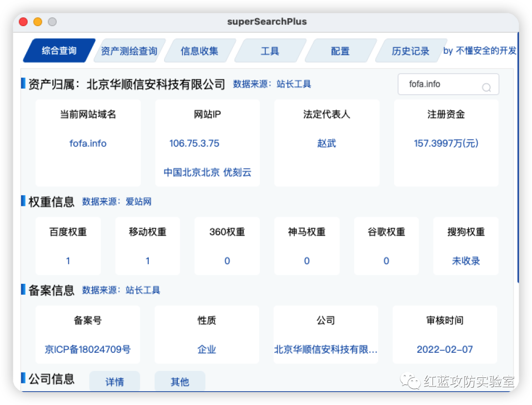Click the fofa.info domain value
Image resolution: width=532 pixels, height=405 pixels.
tap(88, 143)
